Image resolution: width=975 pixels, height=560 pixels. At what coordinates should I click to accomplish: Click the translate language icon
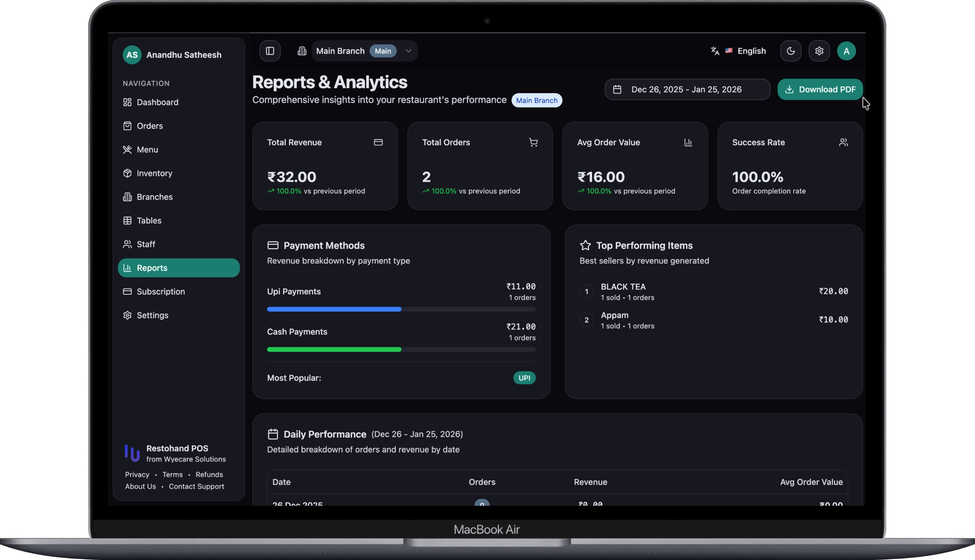[714, 51]
